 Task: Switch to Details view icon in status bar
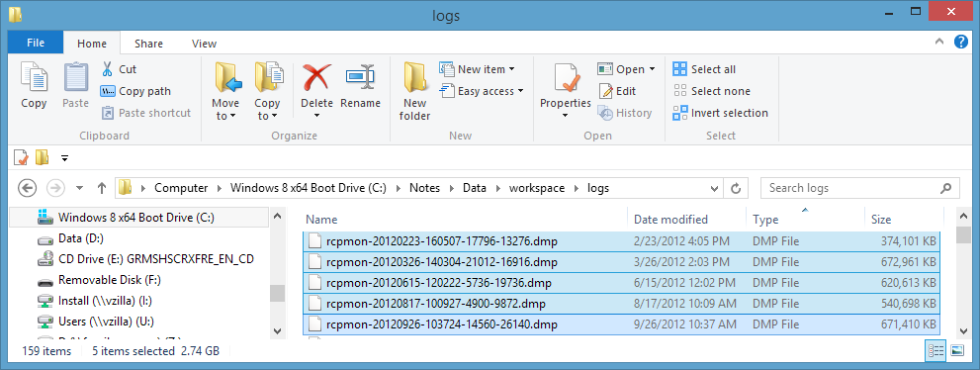935,351
